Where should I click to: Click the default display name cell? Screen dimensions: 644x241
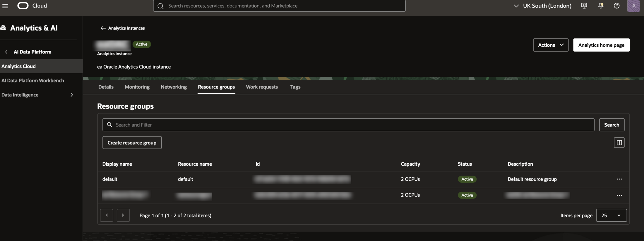(110, 179)
